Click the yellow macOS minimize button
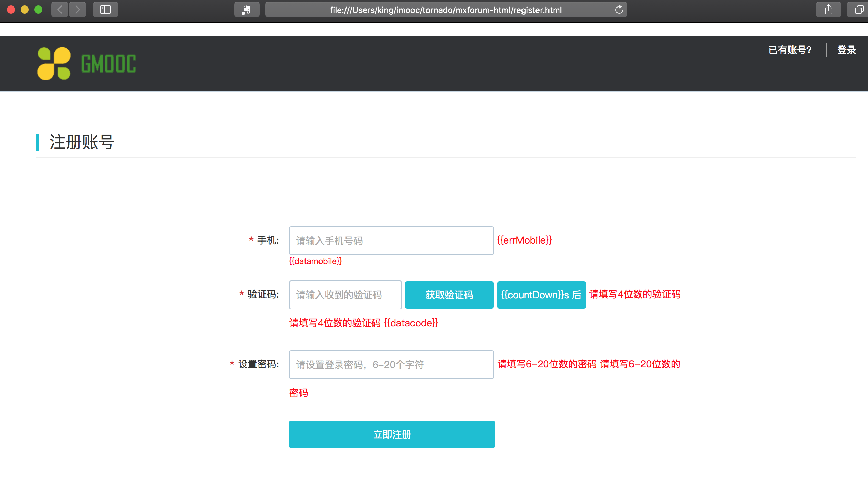Viewport: 868px width, 496px height. (x=25, y=10)
